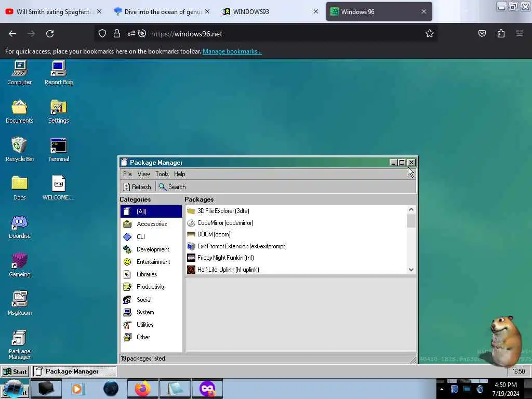
Task: Save page to Pocket icon
Action: point(482,33)
